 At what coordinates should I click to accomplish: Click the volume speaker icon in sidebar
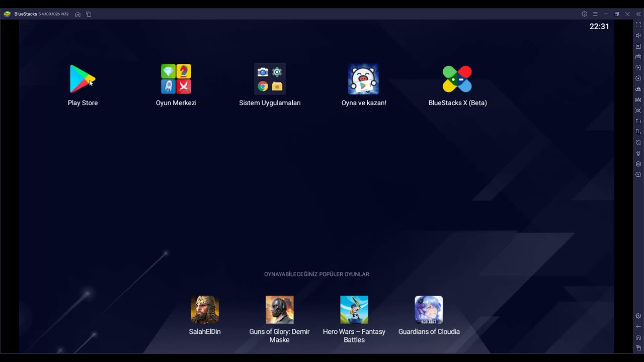point(638,35)
